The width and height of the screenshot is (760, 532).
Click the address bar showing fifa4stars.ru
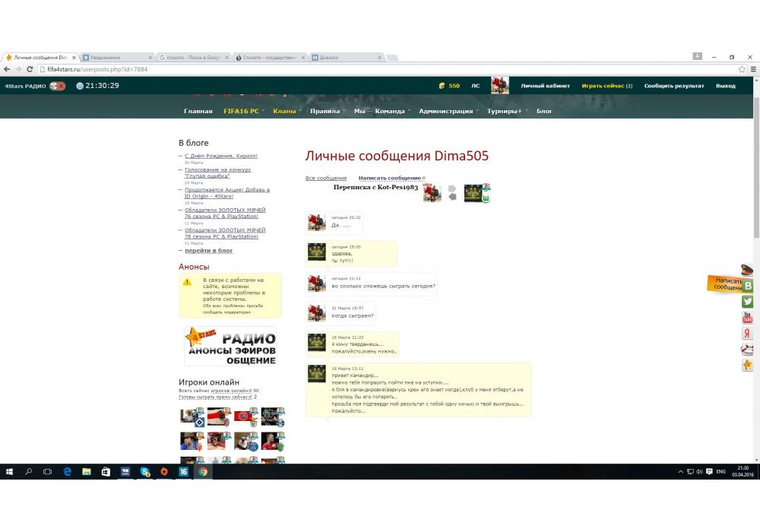388,69
